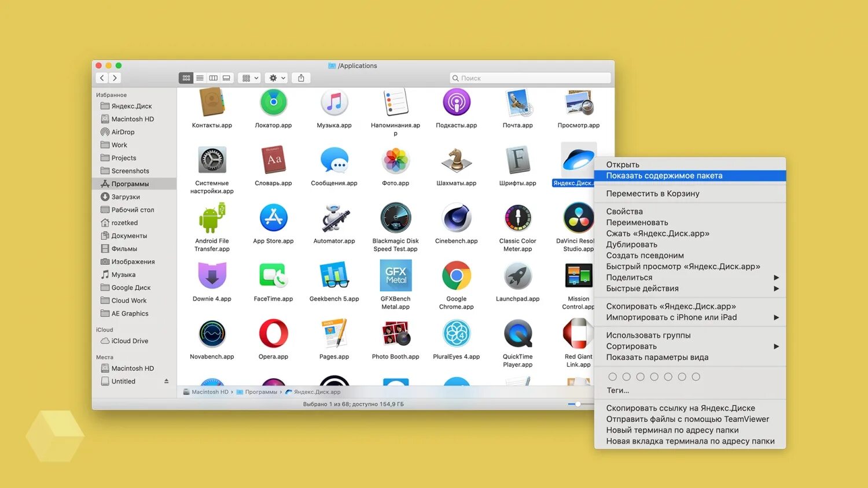This screenshot has height=488, width=868.
Task: Select the Сообщения.app icon
Action: coord(334,160)
